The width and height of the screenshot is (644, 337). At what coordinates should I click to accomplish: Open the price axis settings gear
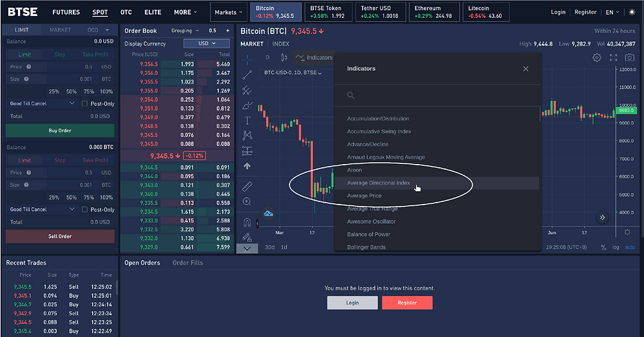[627, 232]
